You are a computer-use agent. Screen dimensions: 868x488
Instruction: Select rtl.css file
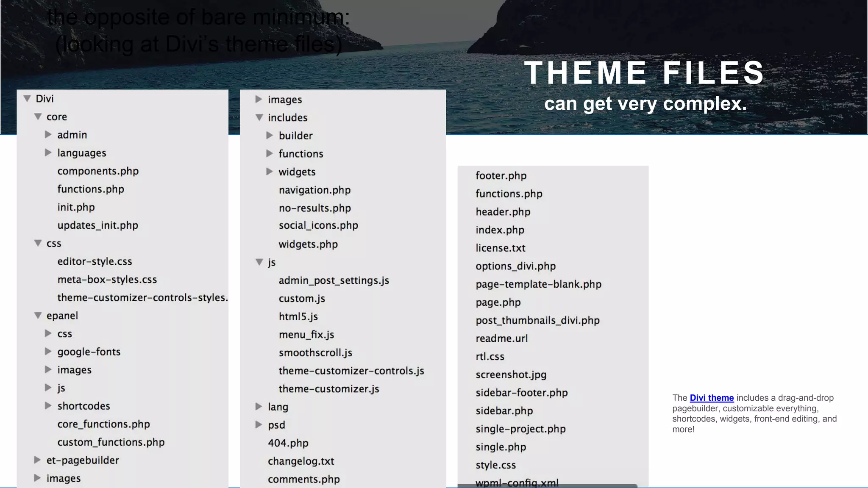pos(490,357)
